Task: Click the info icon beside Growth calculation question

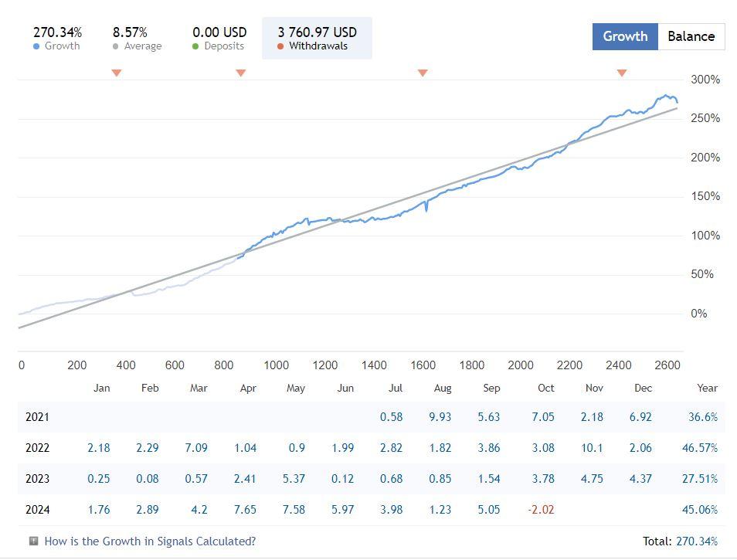Action: 33,541
